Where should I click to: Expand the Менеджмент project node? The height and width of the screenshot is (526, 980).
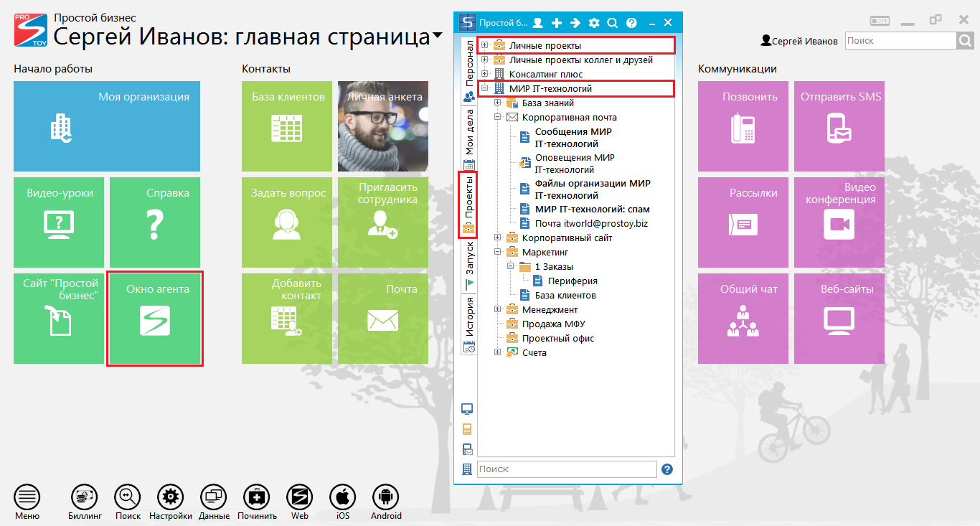(498, 309)
